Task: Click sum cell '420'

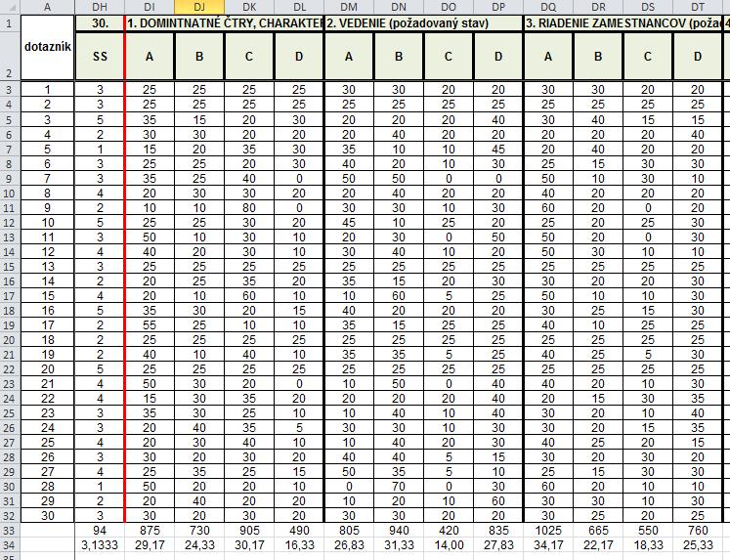Action: click(449, 531)
